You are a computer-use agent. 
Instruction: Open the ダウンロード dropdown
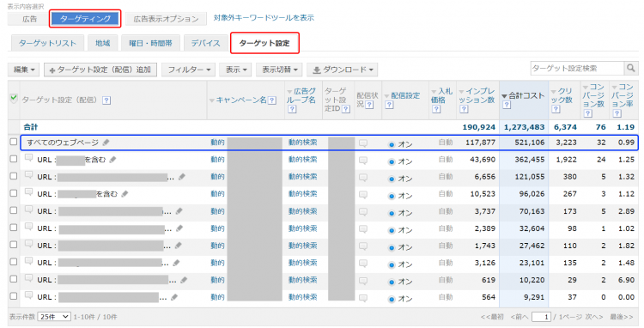coord(342,70)
